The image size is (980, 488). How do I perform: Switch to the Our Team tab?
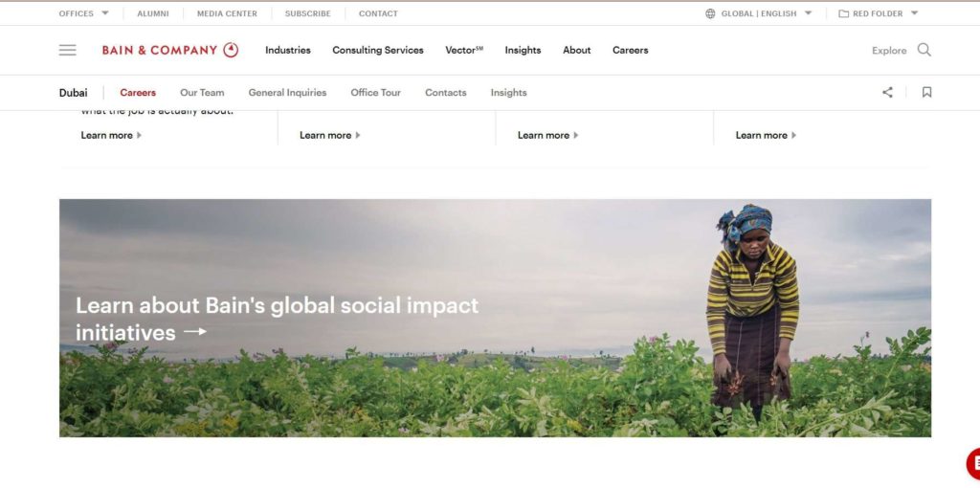pyautogui.click(x=202, y=93)
